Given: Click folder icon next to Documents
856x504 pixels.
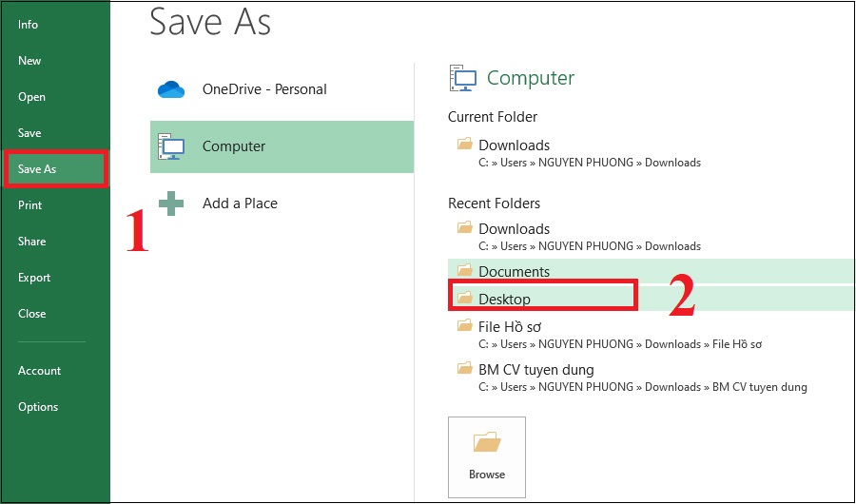Looking at the screenshot, I should 465,271.
